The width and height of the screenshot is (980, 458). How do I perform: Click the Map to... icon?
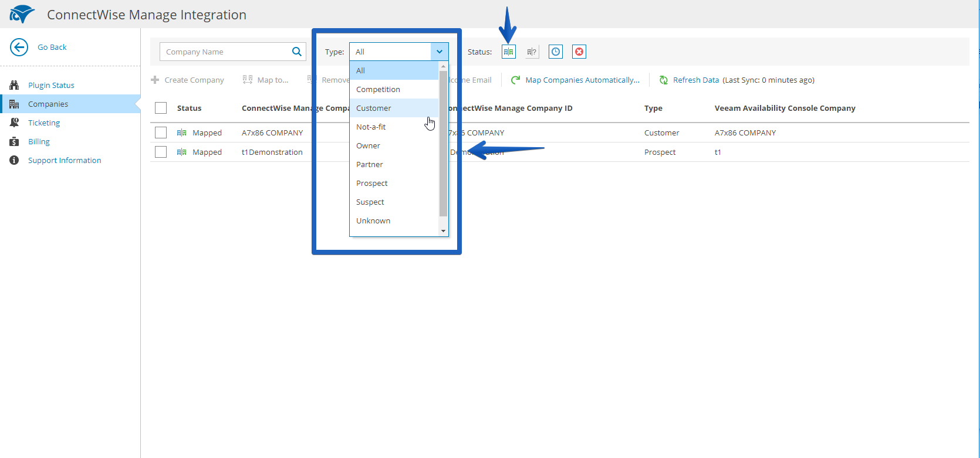tap(248, 80)
